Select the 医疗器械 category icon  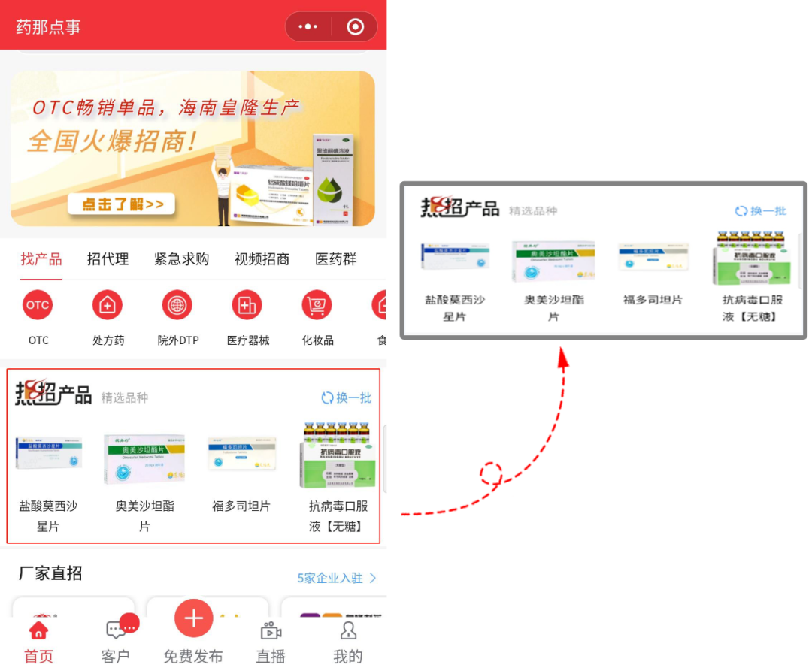click(247, 305)
